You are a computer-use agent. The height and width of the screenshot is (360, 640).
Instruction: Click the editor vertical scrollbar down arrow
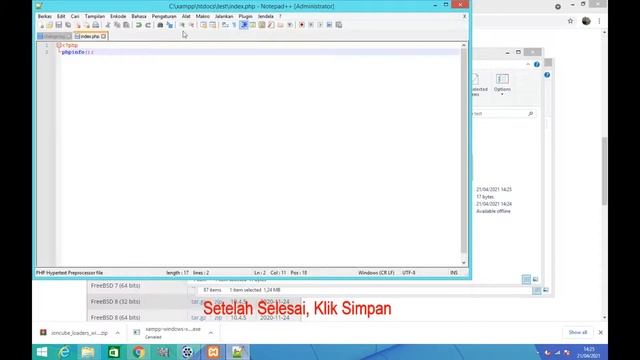click(x=464, y=263)
